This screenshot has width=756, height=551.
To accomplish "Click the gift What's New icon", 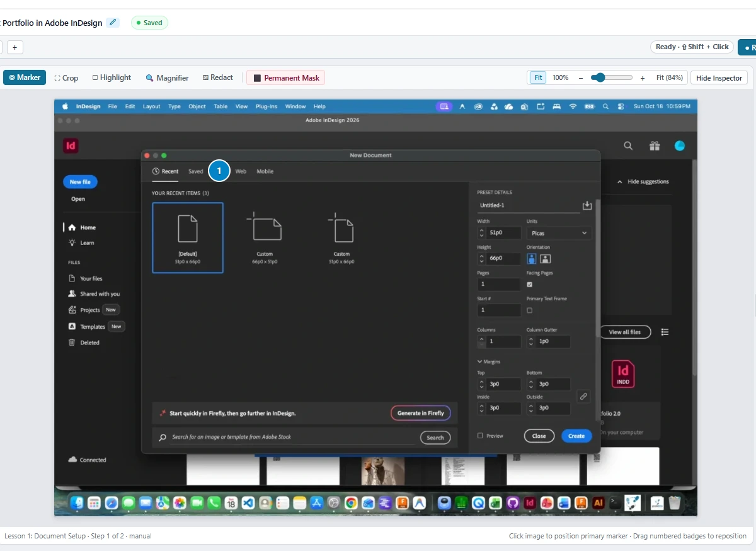I will [x=655, y=145].
